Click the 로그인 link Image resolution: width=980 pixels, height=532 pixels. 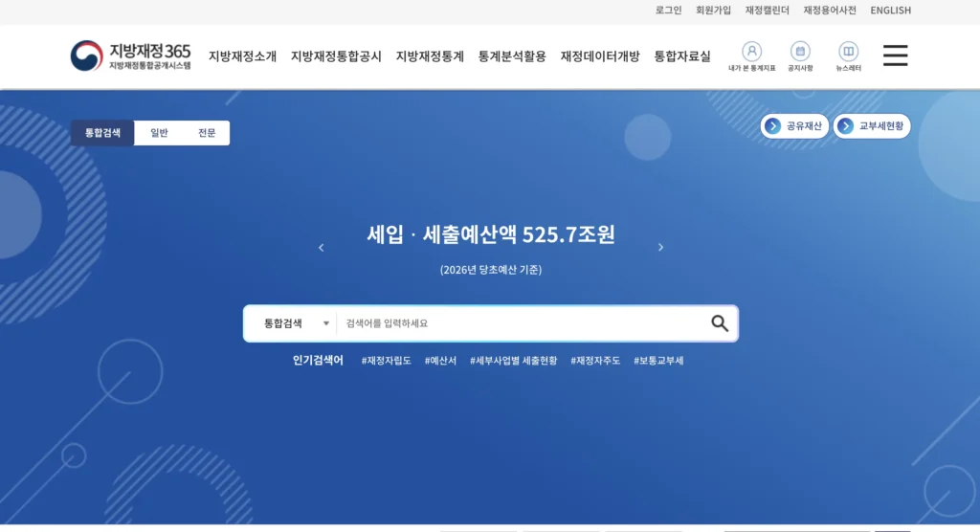(x=668, y=10)
